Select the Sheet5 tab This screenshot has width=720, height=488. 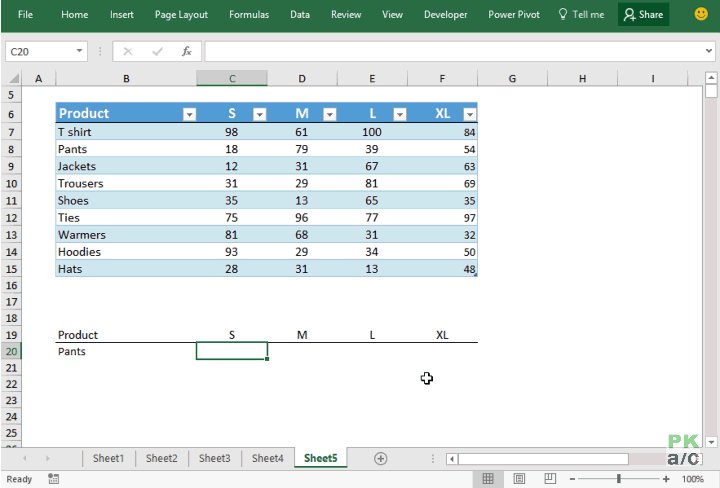[x=321, y=458]
